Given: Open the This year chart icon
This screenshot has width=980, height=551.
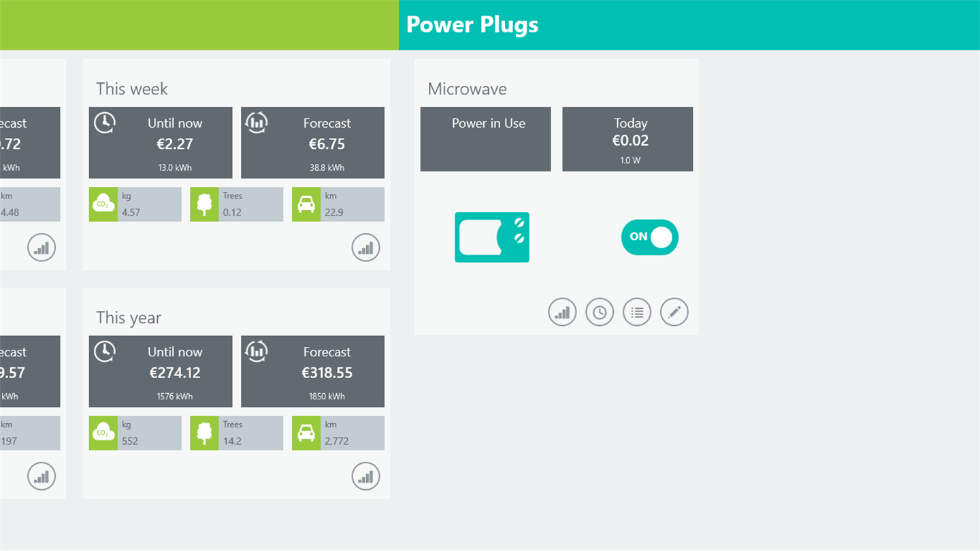Looking at the screenshot, I should [x=366, y=476].
